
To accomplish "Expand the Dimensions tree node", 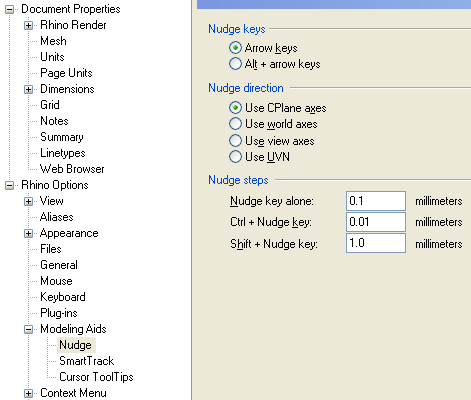I will point(29,89).
